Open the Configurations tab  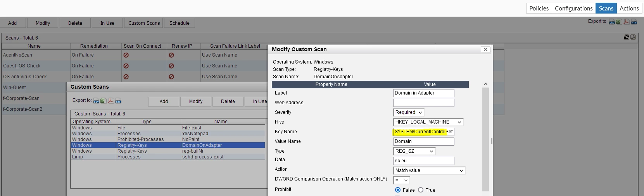pyautogui.click(x=573, y=8)
